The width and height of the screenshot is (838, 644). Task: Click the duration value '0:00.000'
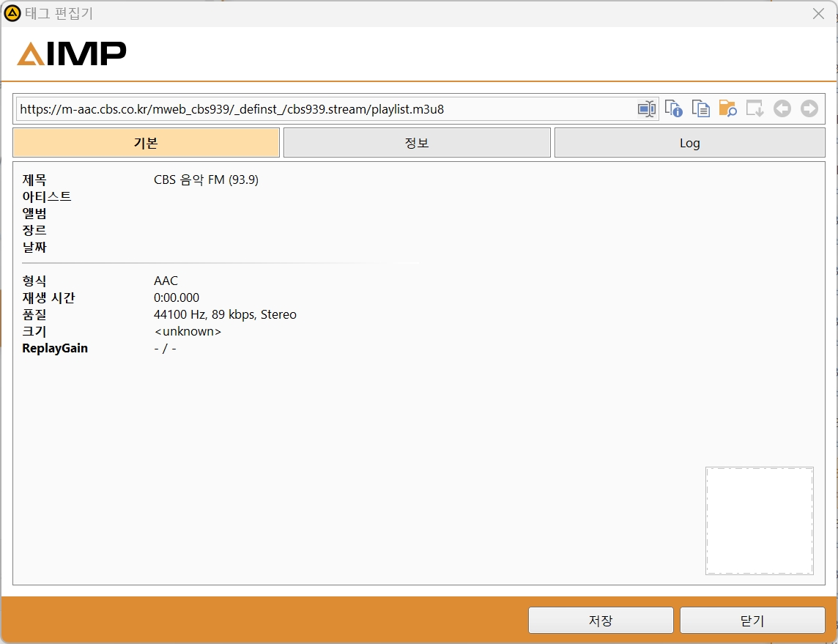click(x=177, y=297)
